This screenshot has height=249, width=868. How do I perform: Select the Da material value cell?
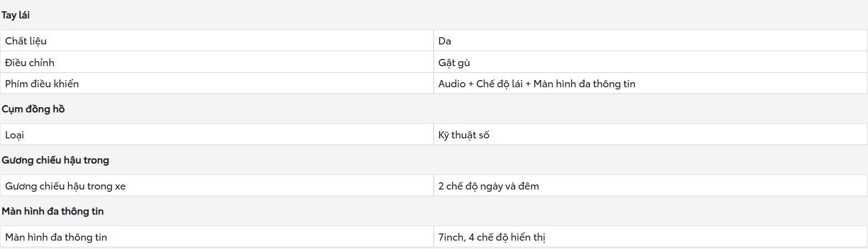[650, 41]
